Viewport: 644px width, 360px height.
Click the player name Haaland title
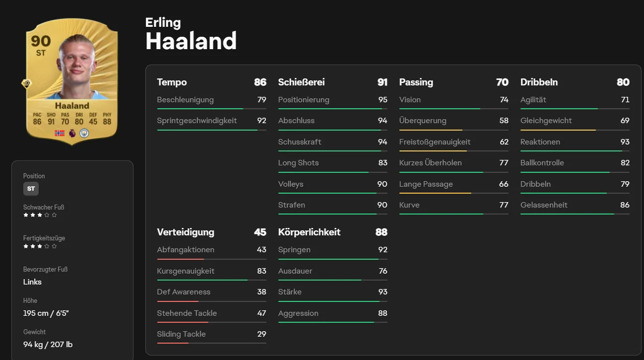[191, 41]
